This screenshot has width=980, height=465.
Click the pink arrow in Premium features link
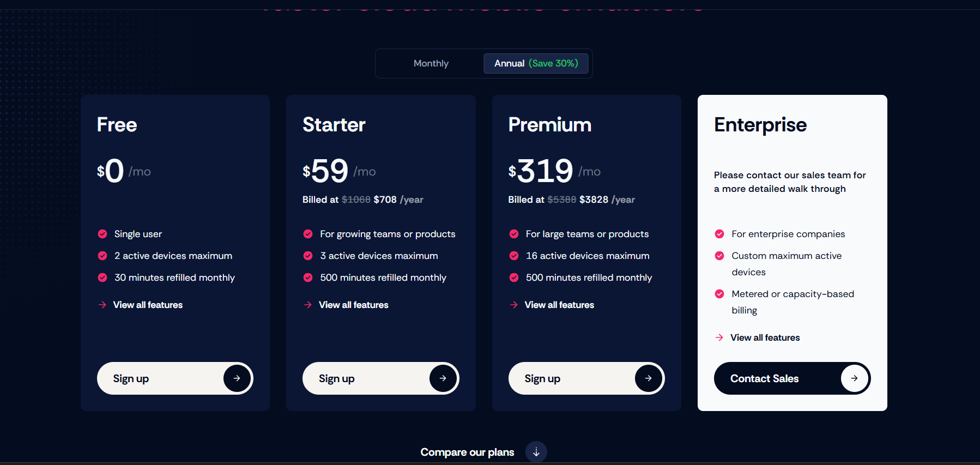514,305
